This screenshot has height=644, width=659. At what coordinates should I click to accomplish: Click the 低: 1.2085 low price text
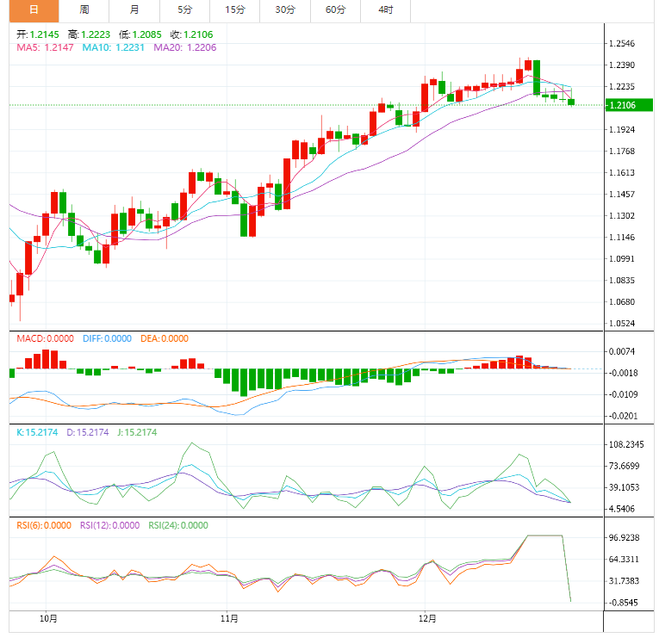tap(140, 34)
